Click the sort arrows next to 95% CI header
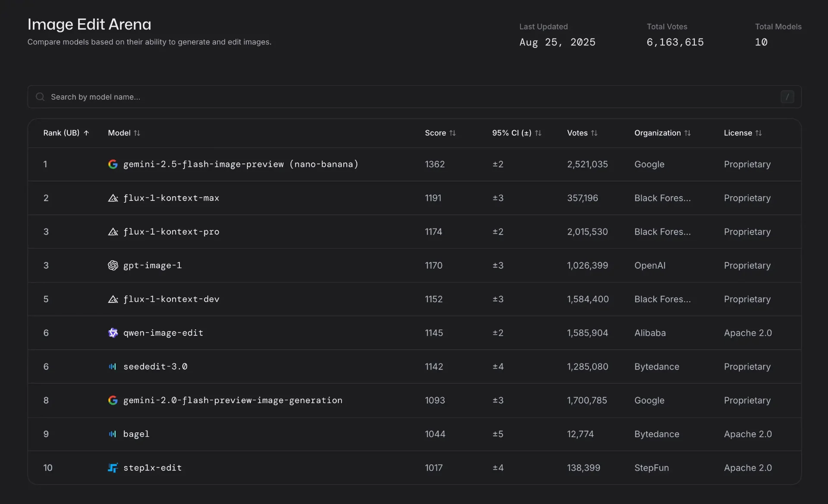Viewport: 828px width, 504px height. coord(538,133)
